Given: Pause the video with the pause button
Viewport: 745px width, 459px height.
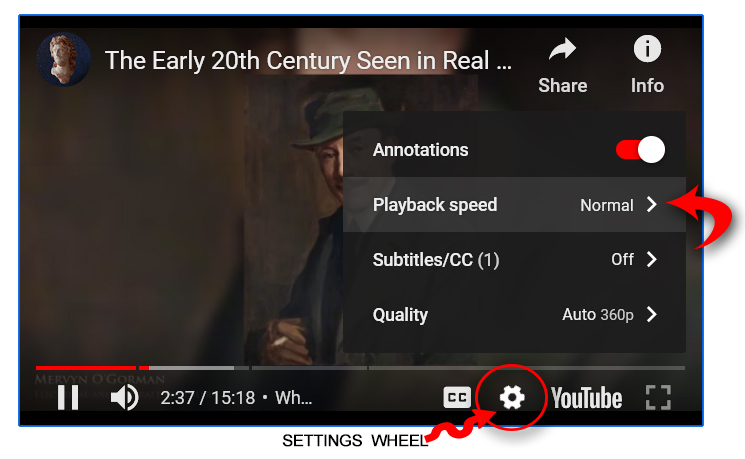Looking at the screenshot, I should [x=68, y=397].
